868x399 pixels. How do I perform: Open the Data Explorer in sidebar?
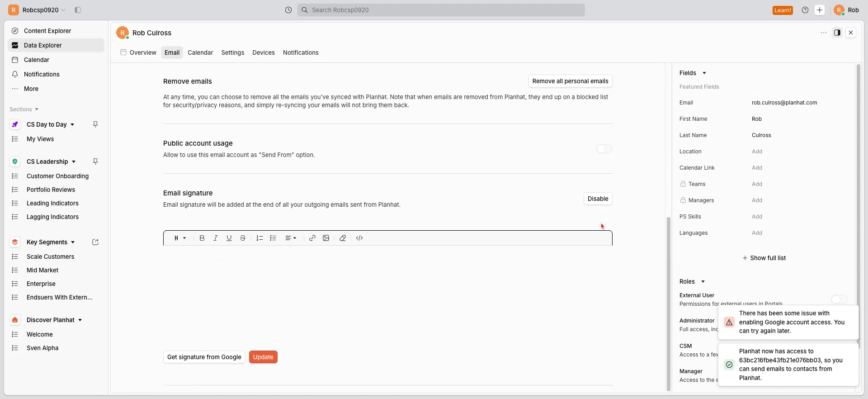(x=56, y=45)
